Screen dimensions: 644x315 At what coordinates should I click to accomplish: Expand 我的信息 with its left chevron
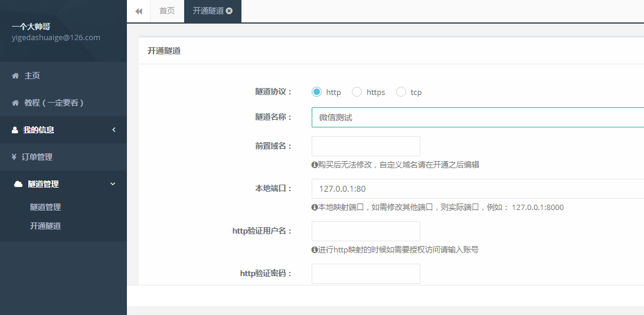(x=114, y=130)
